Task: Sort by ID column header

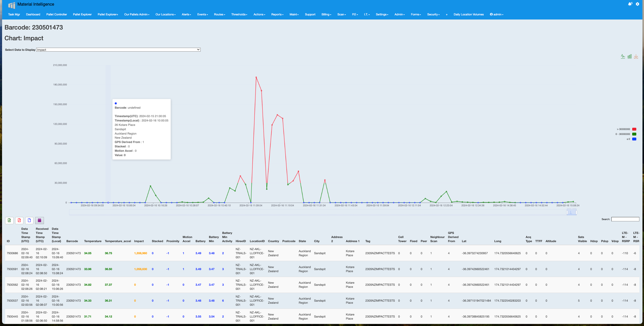Action: coord(8,241)
